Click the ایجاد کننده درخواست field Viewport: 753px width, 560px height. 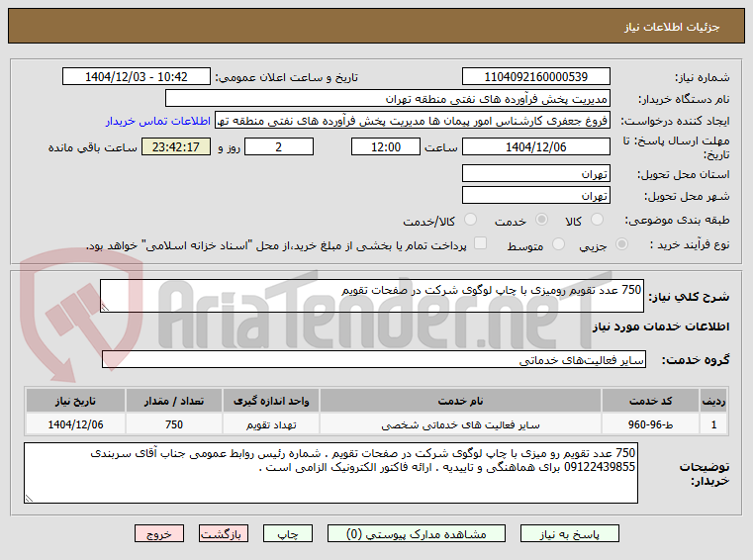point(413,120)
